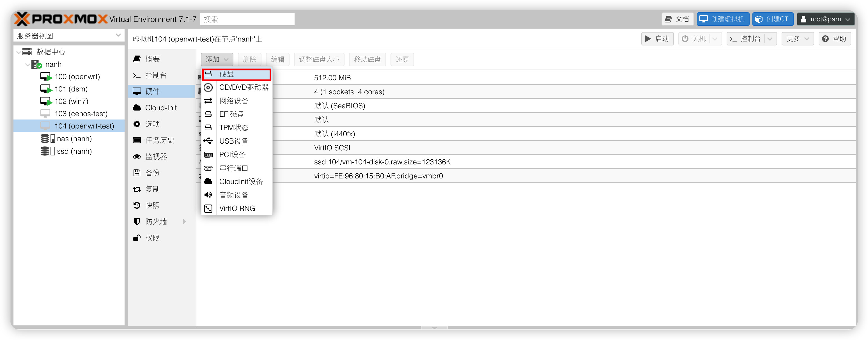Viewport: 868px width, 340px height.
Task: Click the hard disk icon for 硬盘
Action: click(208, 74)
